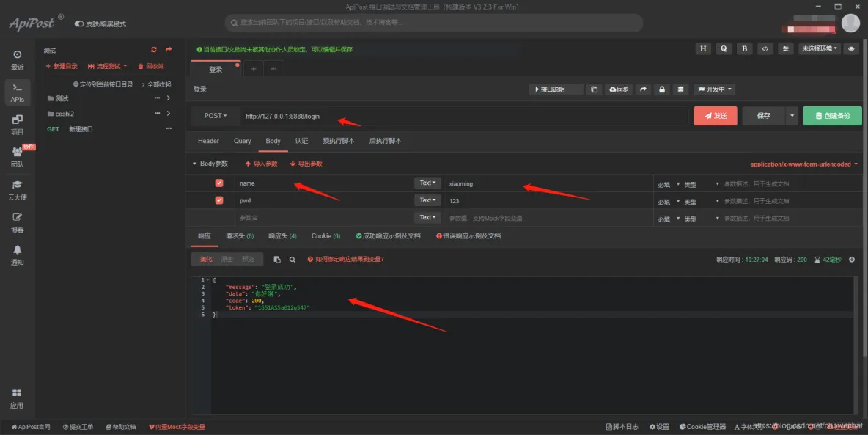Open the Text type dropdown for pwd

[x=427, y=200]
